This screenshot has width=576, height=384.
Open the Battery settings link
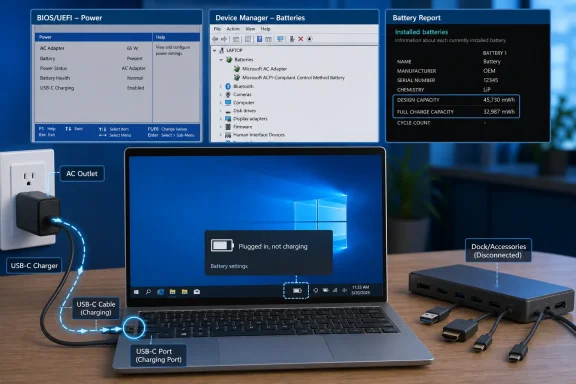[x=229, y=266]
